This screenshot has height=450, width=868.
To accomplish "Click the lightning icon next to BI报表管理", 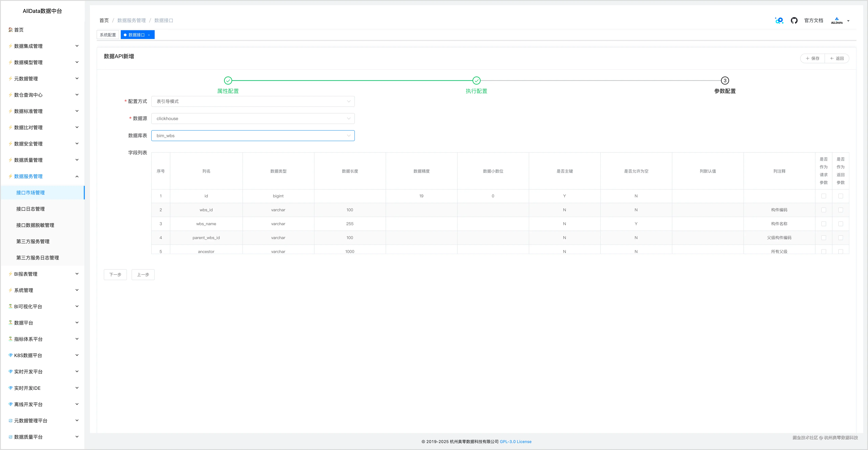I will click(x=11, y=274).
